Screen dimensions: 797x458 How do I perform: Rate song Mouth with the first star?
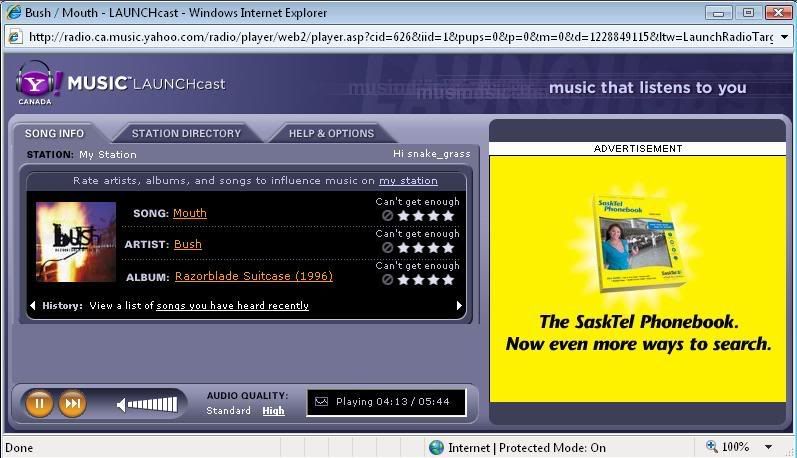(x=404, y=216)
